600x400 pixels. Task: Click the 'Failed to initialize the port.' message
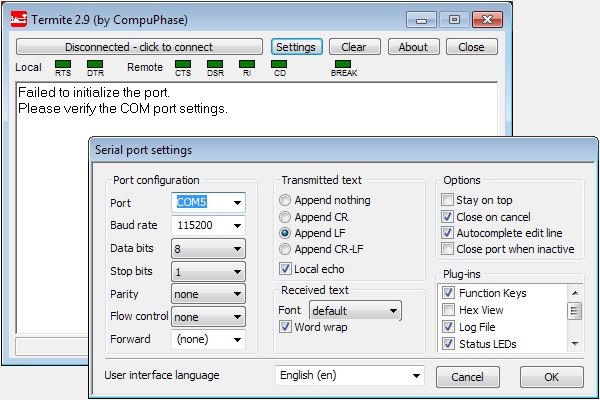pos(94,92)
